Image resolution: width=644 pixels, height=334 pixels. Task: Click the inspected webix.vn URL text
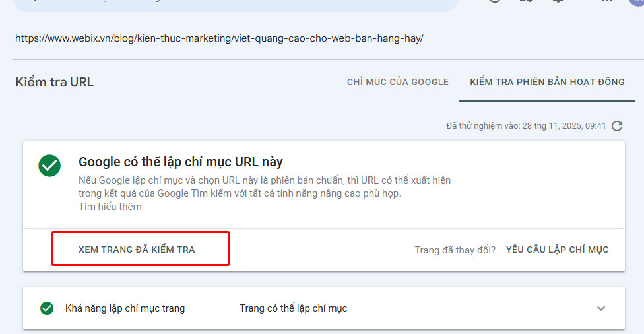pos(219,38)
